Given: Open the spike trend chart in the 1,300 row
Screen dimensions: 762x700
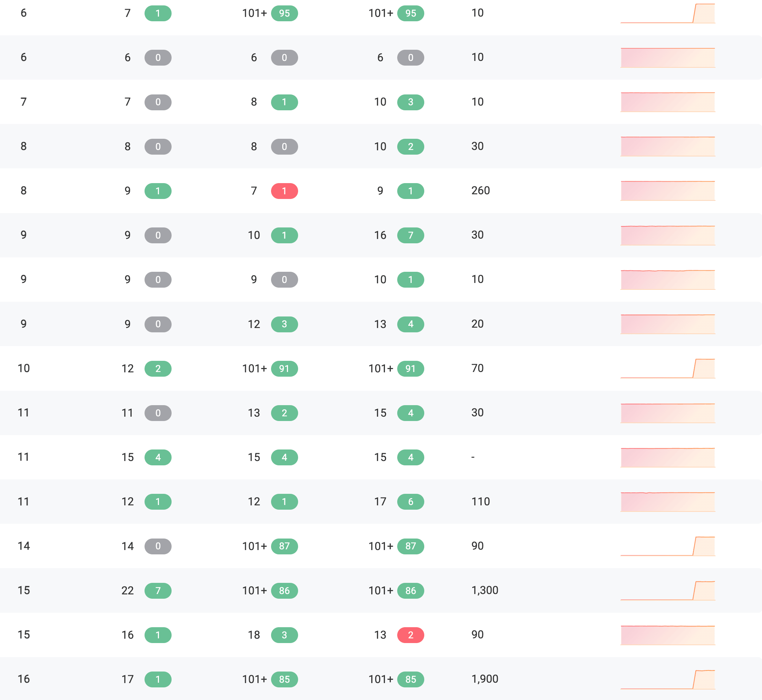Looking at the screenshot, I should click(x=668, y=590).
